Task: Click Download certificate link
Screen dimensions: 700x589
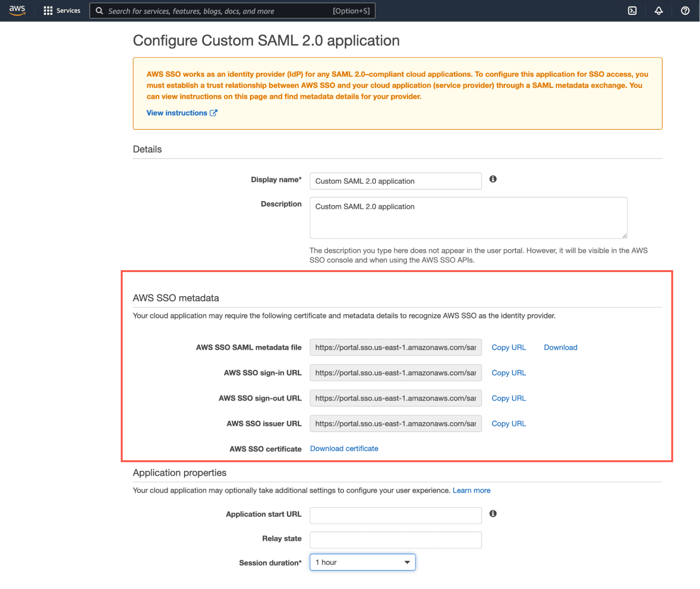Action: [344, 448]
